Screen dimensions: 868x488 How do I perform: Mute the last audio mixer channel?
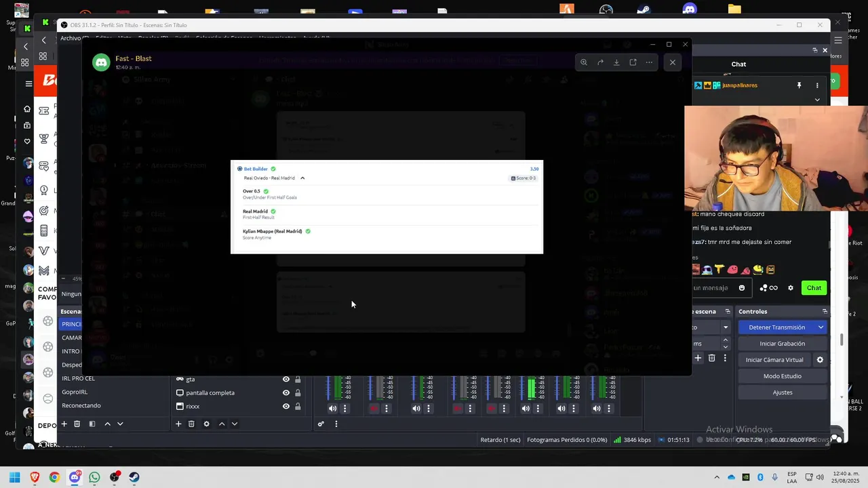pyautogui.click(x=596, y=409)
